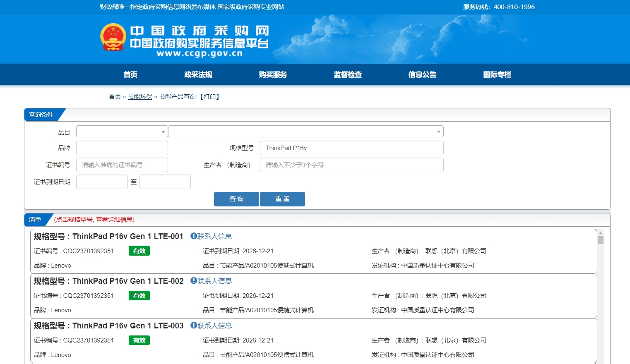Open the 监督检查 navigation item
Screen dimensions: 630x364
pos(348,74)
